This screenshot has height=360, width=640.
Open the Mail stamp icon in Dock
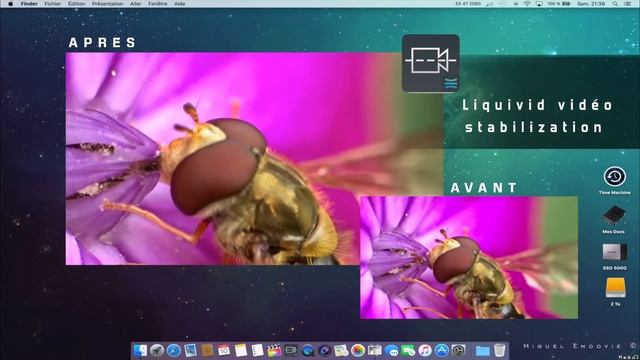point(190,350)
